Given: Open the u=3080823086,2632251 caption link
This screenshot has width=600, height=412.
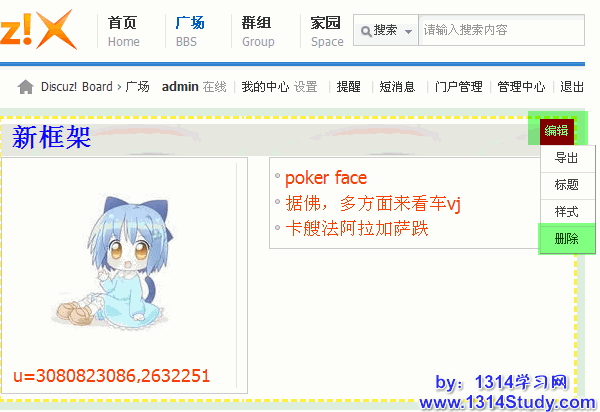Looking at the screenshot, I should pos(111,376).
